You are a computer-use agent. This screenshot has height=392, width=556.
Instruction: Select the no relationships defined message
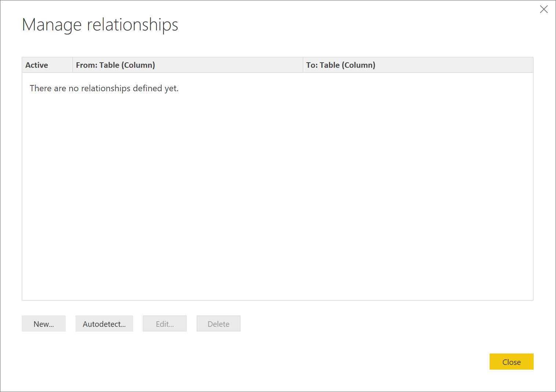click(x=104, y=88)
